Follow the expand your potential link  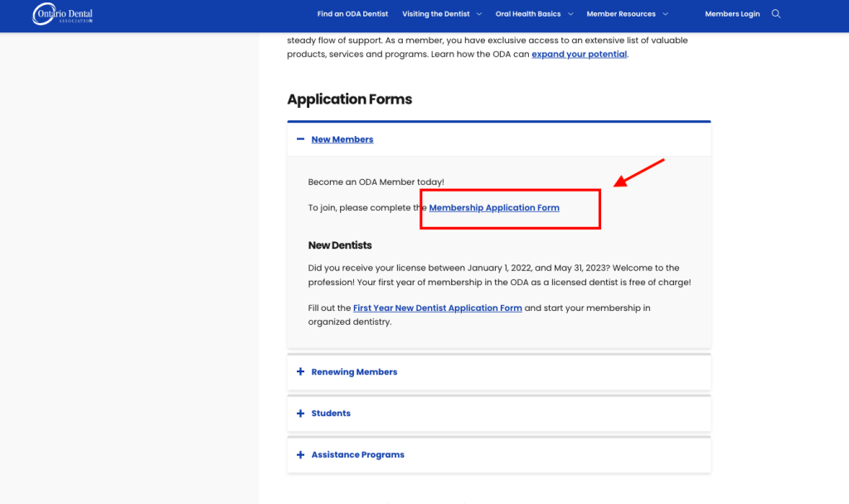click(x=579, y=54)
